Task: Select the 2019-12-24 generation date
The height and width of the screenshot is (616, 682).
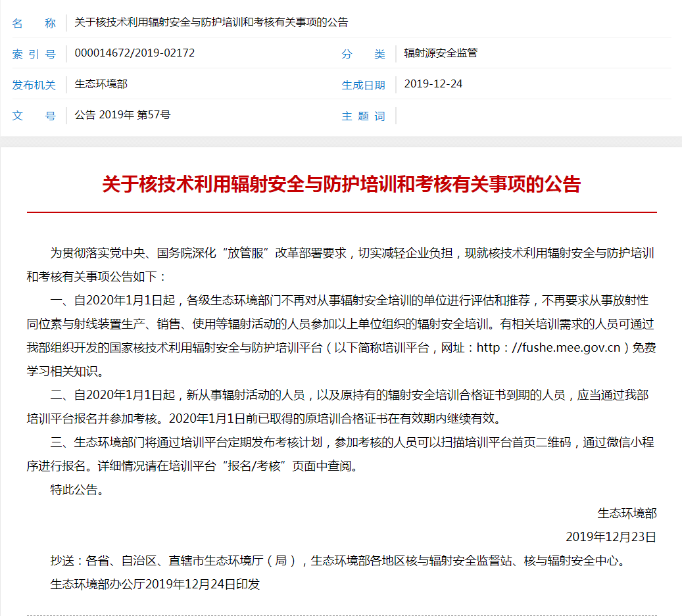Action: coord(433,84)
